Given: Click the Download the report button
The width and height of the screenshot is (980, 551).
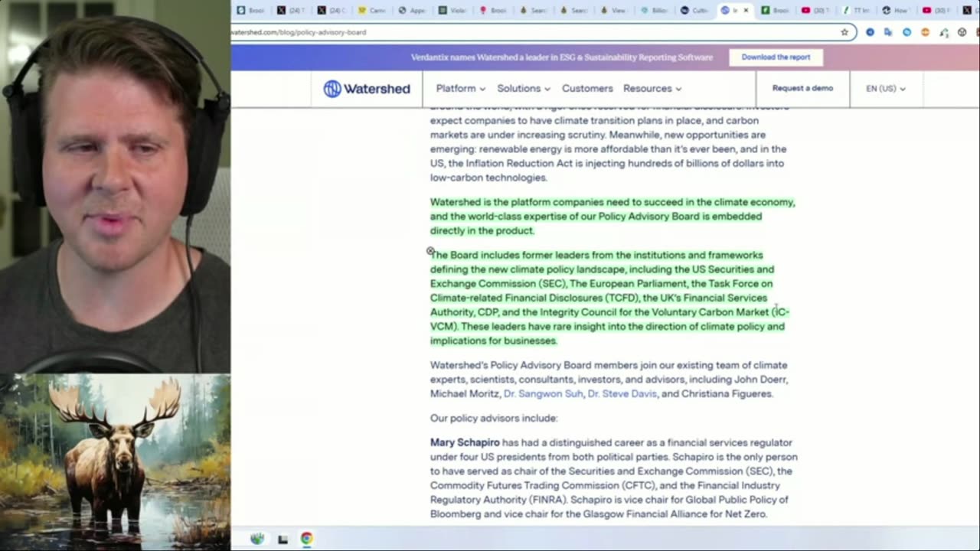Looking at the screenshot, I should (x=776, y=57).
